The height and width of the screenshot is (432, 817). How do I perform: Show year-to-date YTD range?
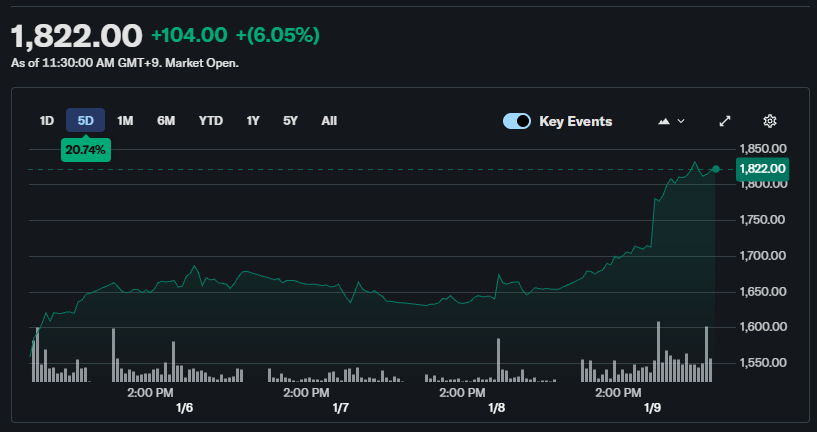coord(211,121)
